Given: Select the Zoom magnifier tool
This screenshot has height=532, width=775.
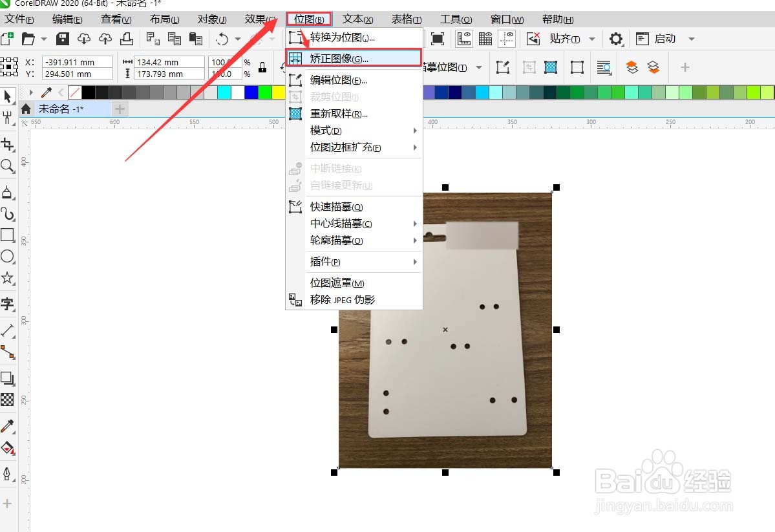Looking at the screenshot, I should [x=7, y=166].
